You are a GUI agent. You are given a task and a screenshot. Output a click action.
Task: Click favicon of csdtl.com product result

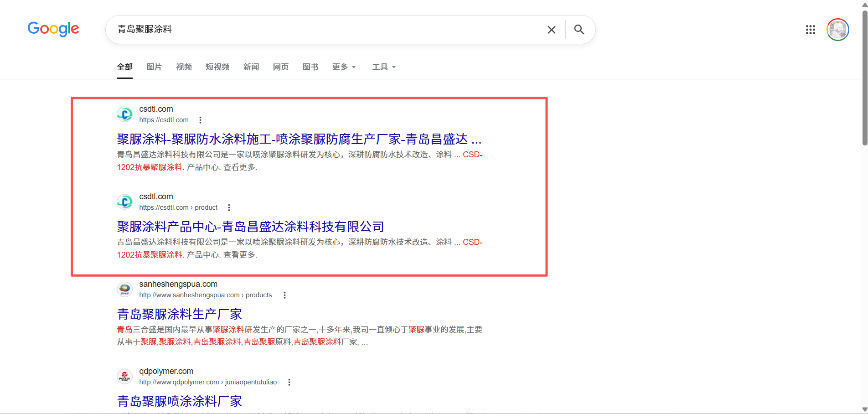(x=125, y=202)
